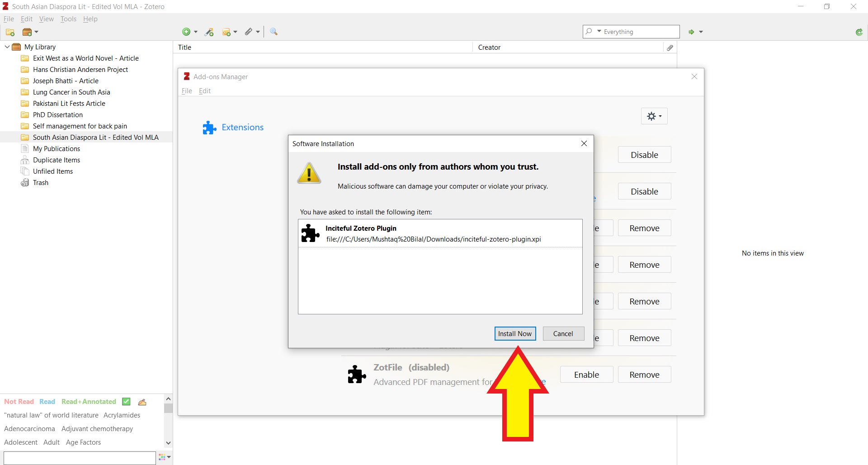868x465 pixels.
Task: Click the green New Item plus icon
Action: pyautogui.click(x=186, y=32)
